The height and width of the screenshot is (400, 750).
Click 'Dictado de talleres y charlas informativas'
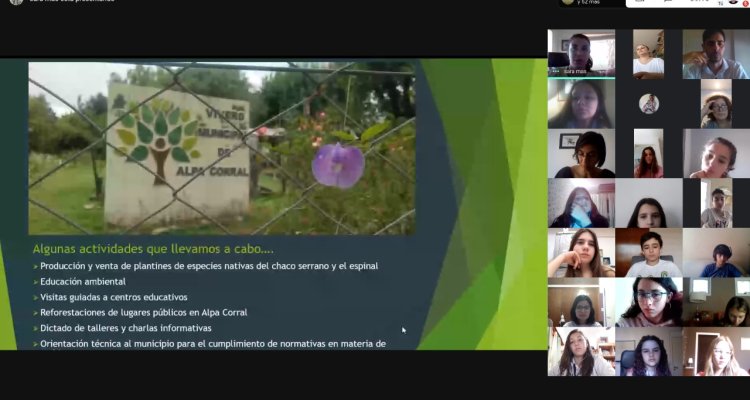pyautogui.click(x=126, y=328)
